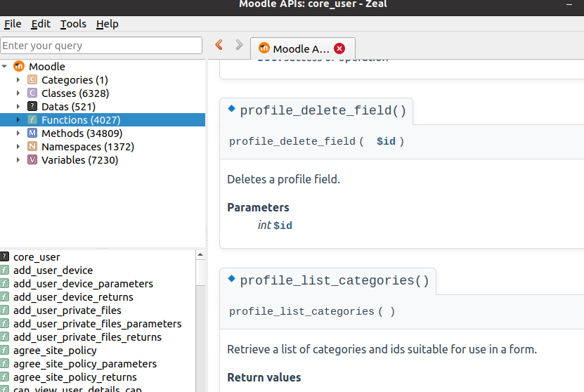
Task: Select the Moodle root tree row
Action: pyautogui.click(x=103, y=66)
